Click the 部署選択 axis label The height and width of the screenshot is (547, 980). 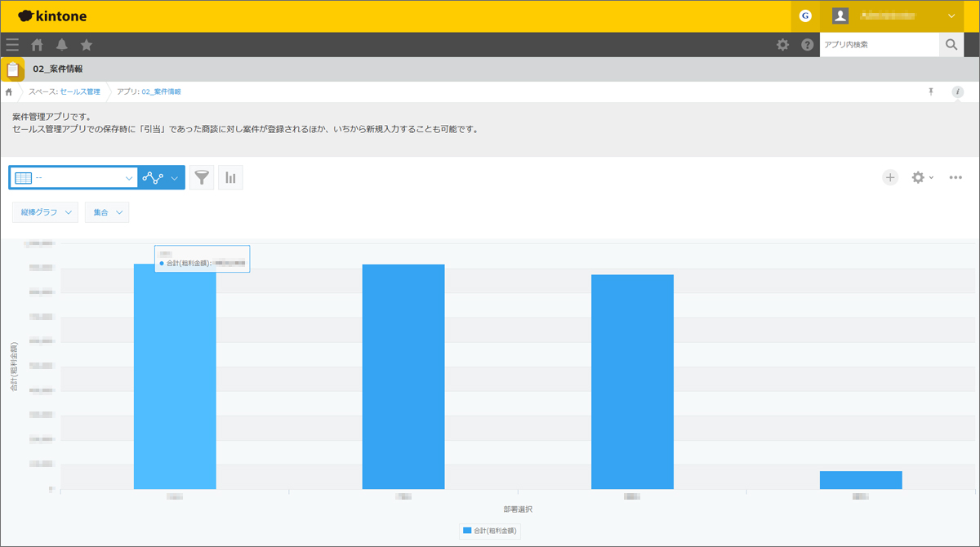tap(518, 509)
